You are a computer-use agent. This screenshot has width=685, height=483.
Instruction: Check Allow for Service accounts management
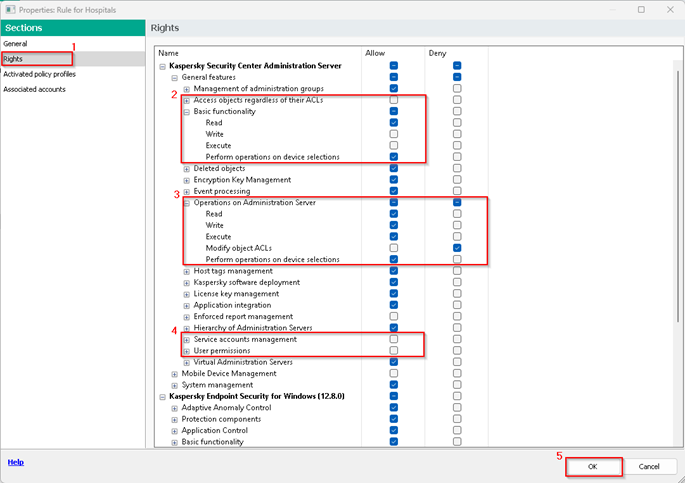point(394,339)
